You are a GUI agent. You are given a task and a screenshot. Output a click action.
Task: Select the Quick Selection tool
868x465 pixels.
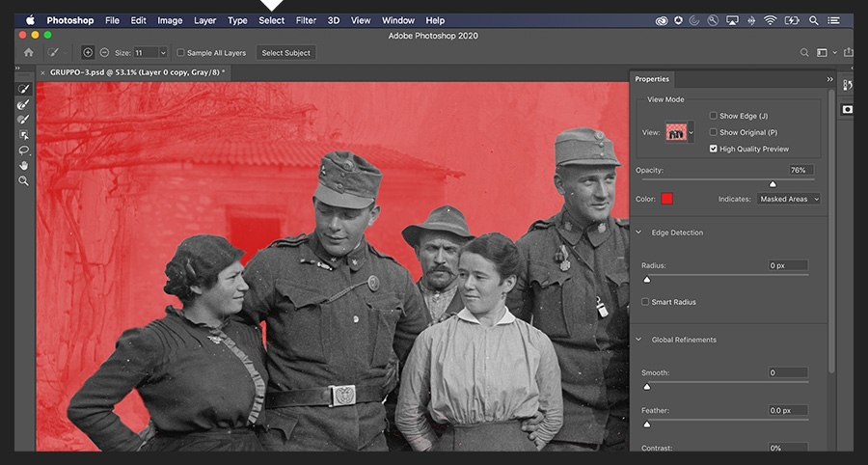click(24, 89)
